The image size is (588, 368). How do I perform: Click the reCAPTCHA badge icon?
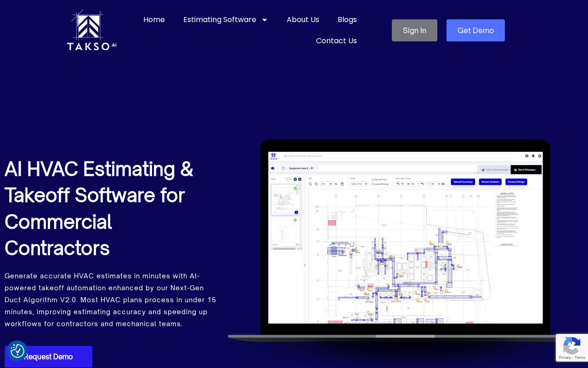click(x=571, y=346)
